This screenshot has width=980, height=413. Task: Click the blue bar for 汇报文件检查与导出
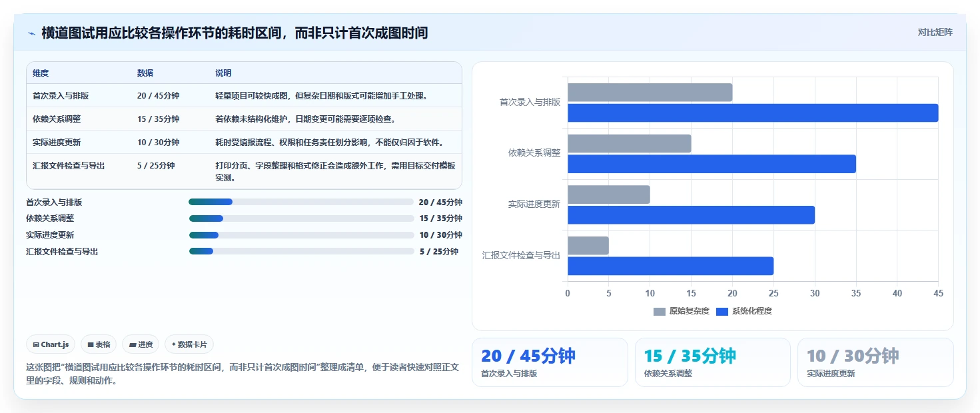pos(670,266)
